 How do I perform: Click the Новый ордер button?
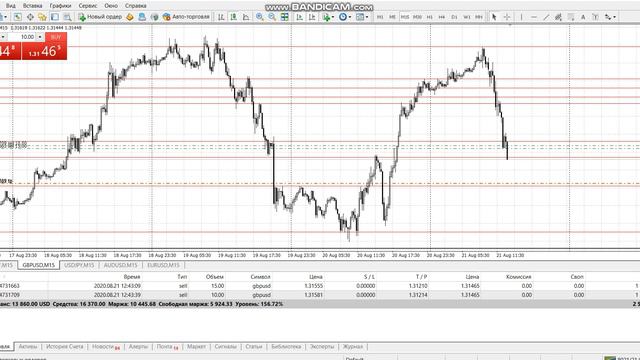(100, 17)
